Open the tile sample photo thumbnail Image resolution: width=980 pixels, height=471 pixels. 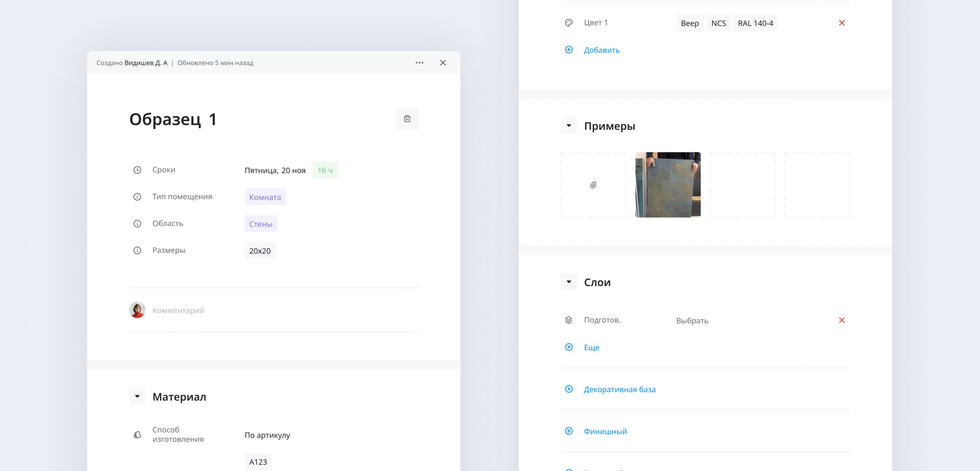click(668, 185)
